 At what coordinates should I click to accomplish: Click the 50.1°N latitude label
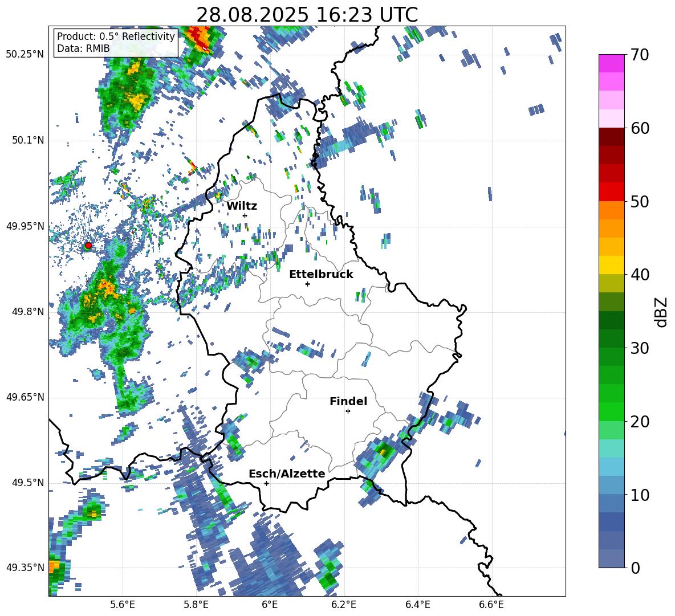(28, 140)
